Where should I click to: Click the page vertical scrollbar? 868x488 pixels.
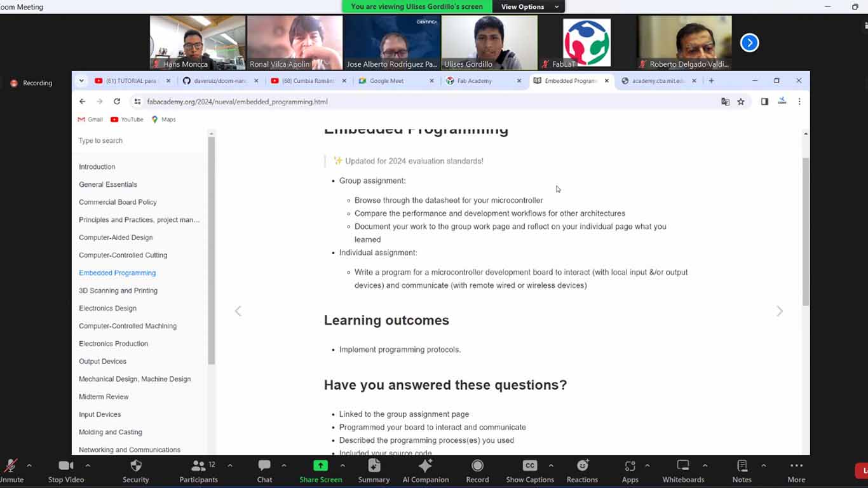click(x=806, y=232)
